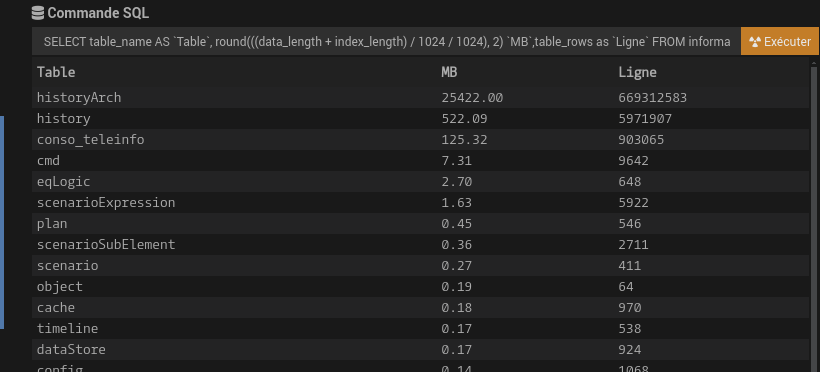Select the dataStore table row
Viewport: 820px width, 372px height.
(x=420, y=349)
